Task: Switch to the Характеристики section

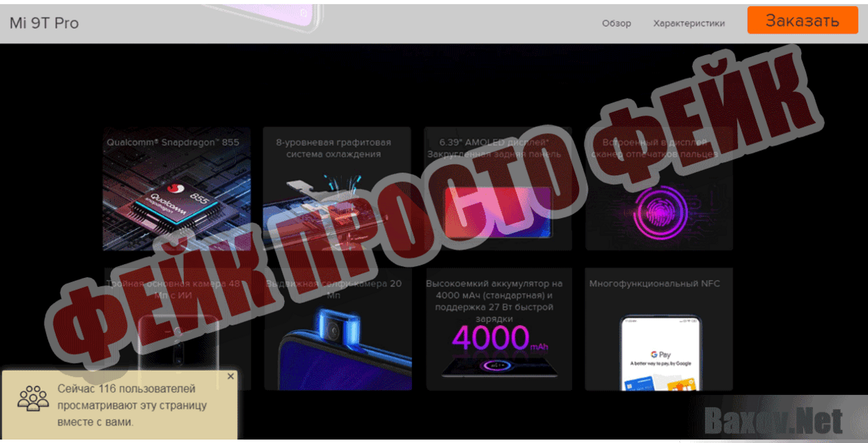Action: 688,22
